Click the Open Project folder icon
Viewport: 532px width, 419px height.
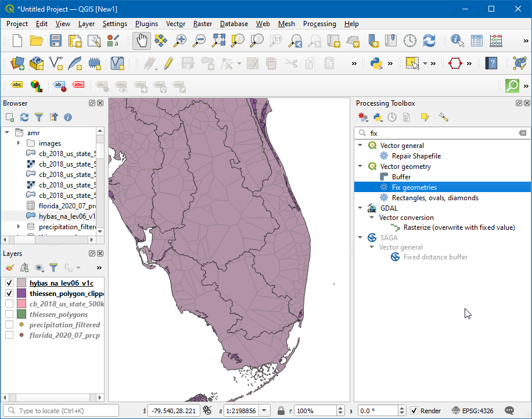[x=36, y=41]
